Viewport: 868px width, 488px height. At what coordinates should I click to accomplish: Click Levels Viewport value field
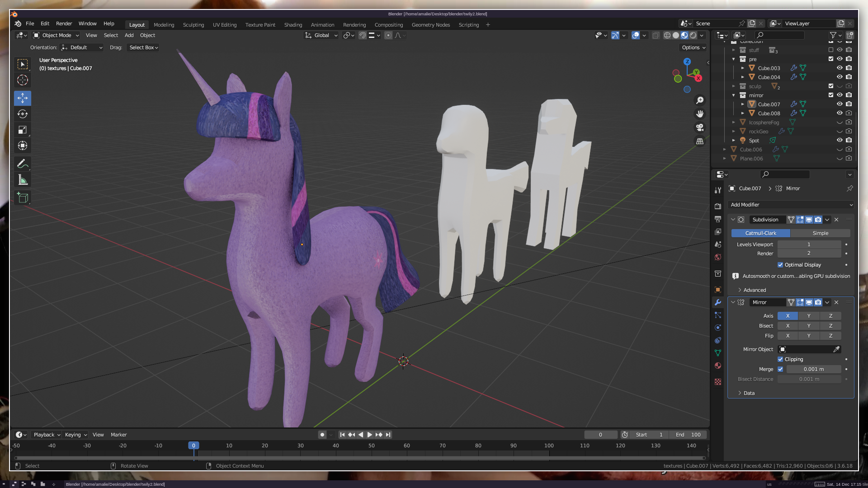pos(809,244)
